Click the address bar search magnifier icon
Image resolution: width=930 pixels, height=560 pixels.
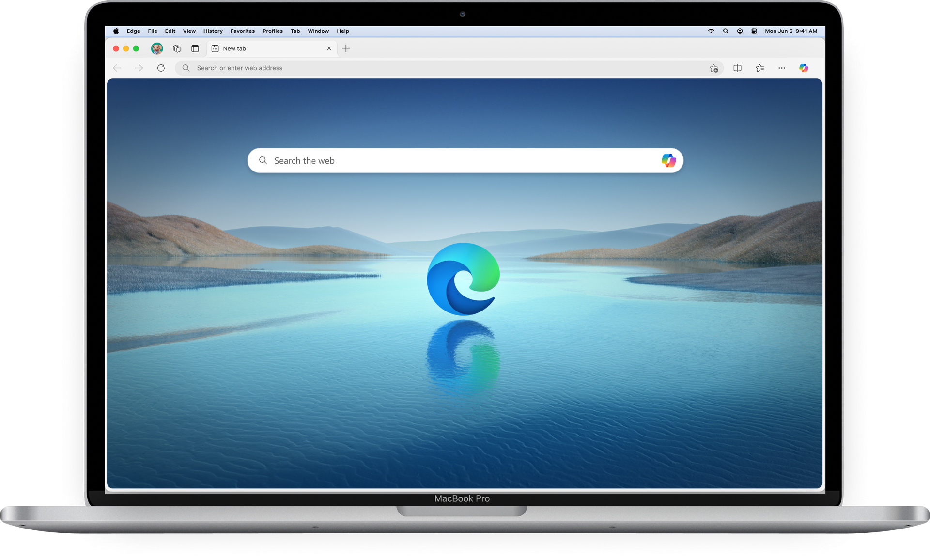tap(186, 68)
